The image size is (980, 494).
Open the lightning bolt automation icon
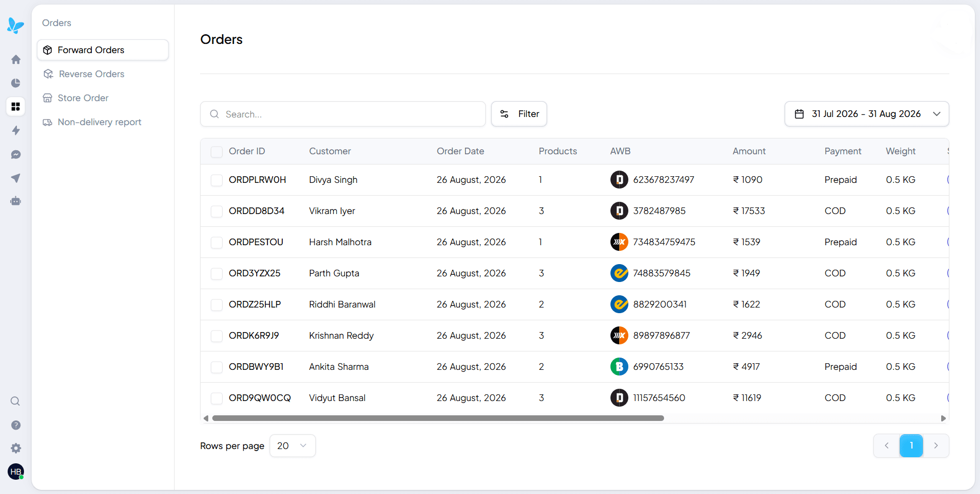pyautogui.click(x=16, y=130)
